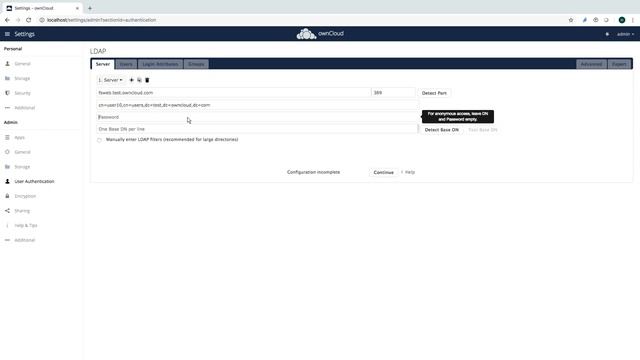
Task: Click the localhost URL address bar
Action: tap(101, 20)
